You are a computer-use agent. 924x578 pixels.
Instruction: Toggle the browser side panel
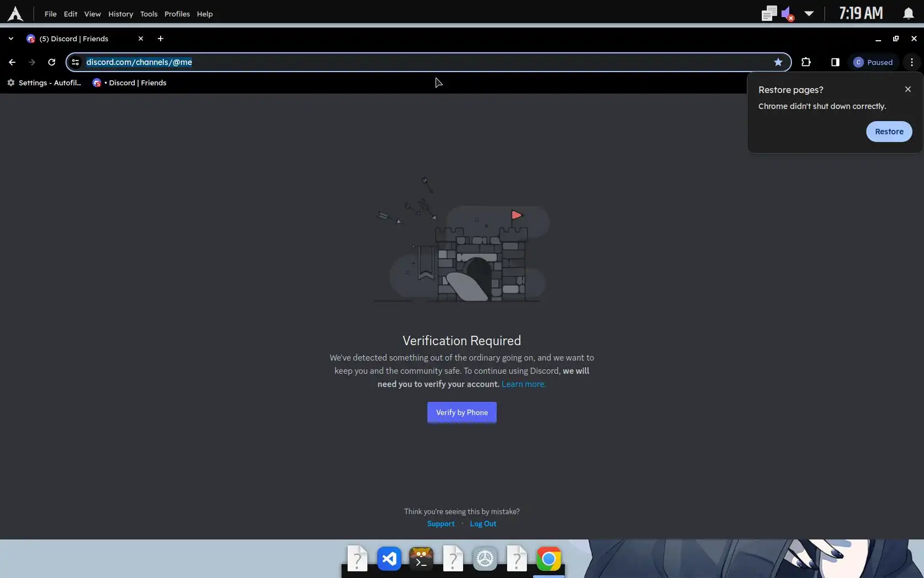coord(835,62)
